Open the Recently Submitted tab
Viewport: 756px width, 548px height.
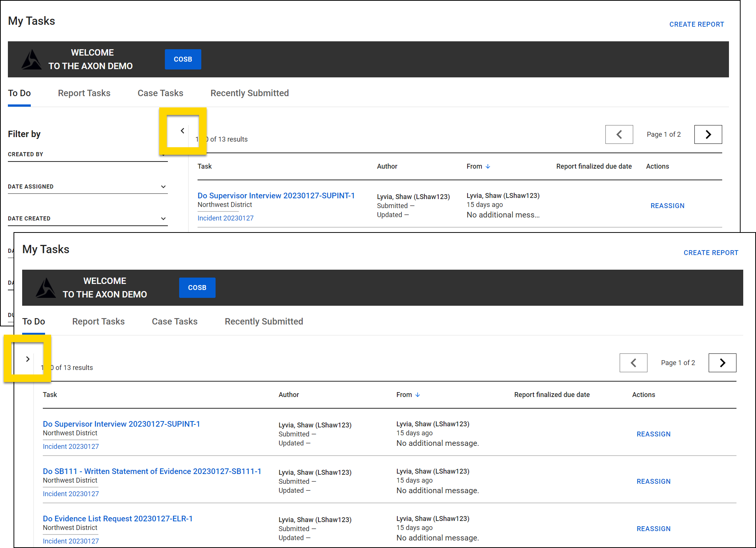pos(264,321)
